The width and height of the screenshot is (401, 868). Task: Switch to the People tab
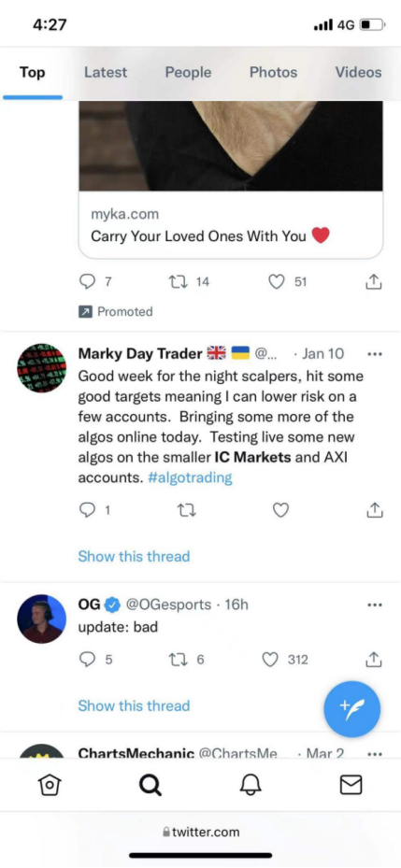188,73
